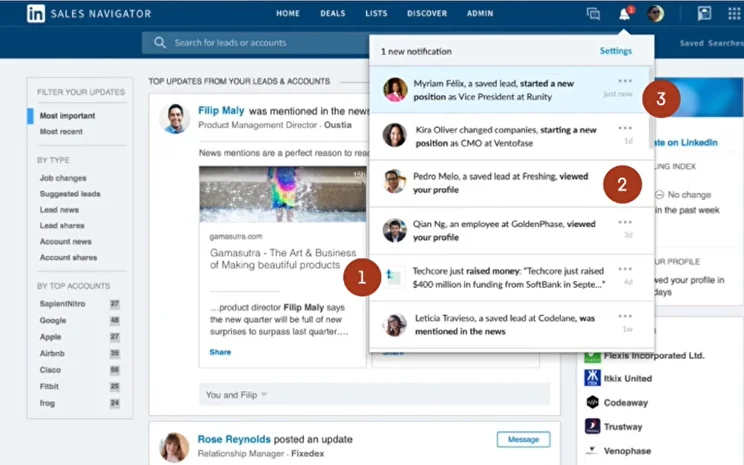Open the LISTS menu item

376,13
